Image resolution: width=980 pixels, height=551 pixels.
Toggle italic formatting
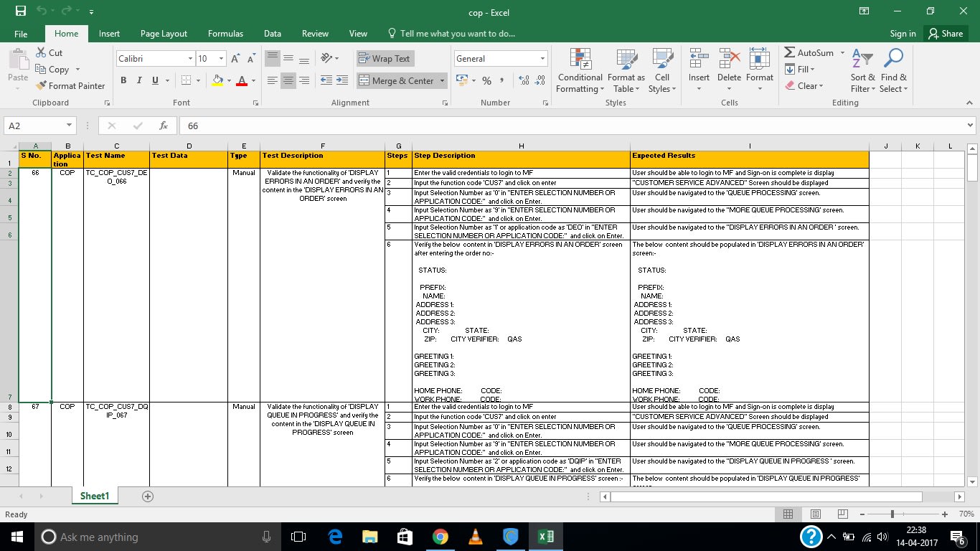pos(138,80)
